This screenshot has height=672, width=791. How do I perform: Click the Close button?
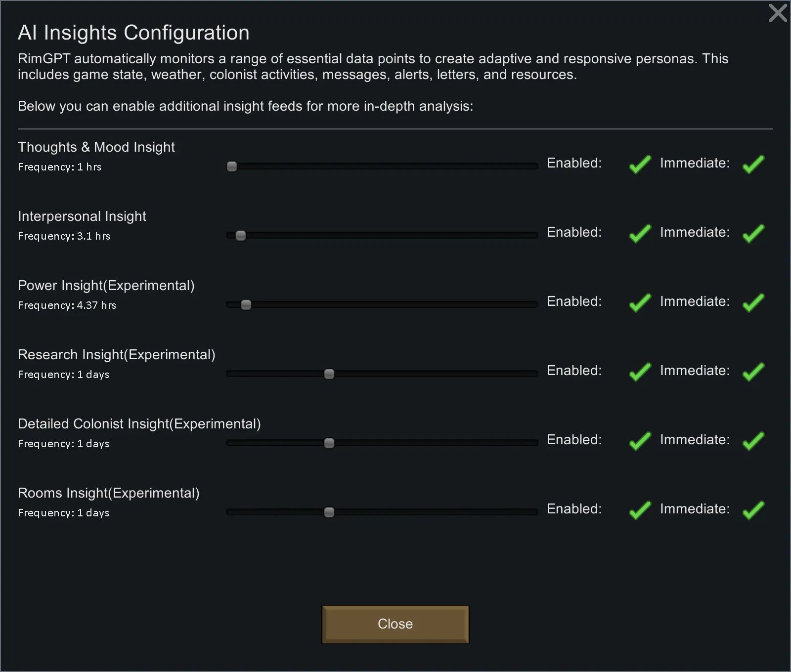click(x=395, y=624)
